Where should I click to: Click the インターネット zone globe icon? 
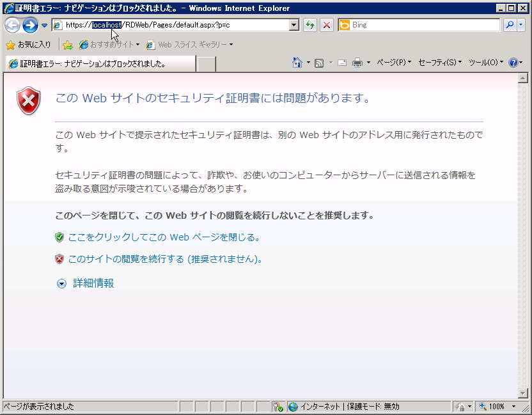(x=293, y=407)
